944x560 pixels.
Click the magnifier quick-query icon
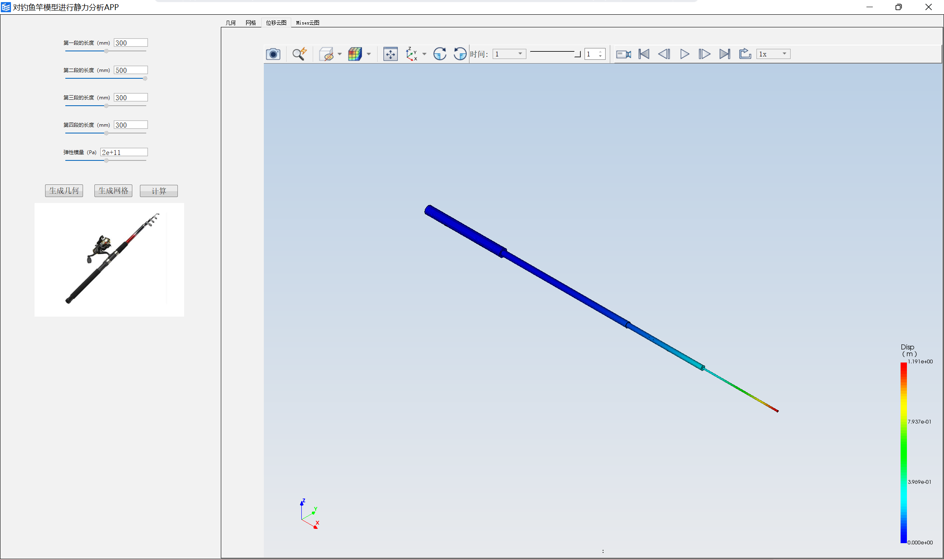pos(300,54)
